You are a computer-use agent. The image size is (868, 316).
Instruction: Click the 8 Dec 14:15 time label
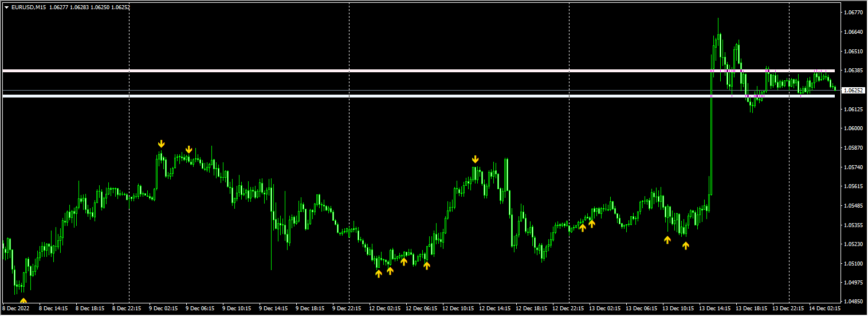(x=53, y=309)
